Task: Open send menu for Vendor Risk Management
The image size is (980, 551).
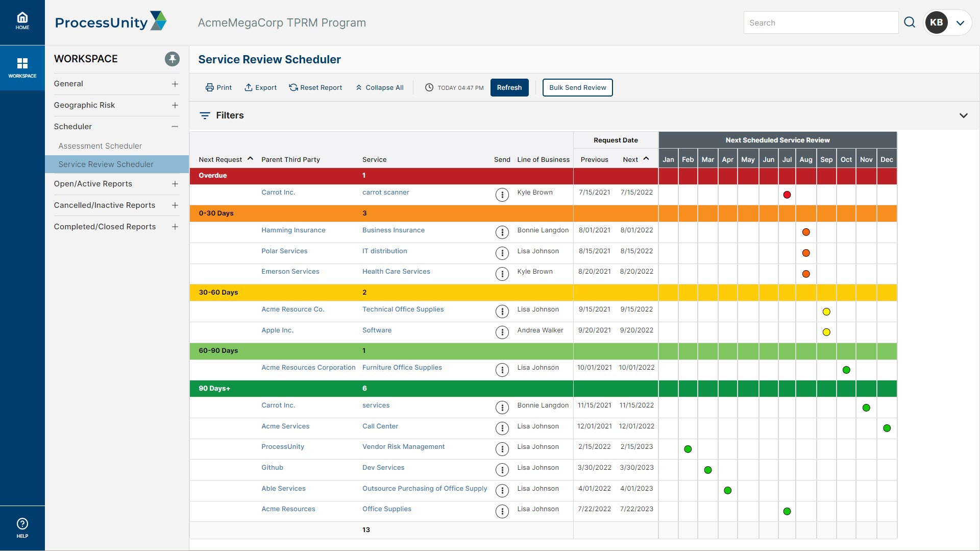Action: click(502, 449)
